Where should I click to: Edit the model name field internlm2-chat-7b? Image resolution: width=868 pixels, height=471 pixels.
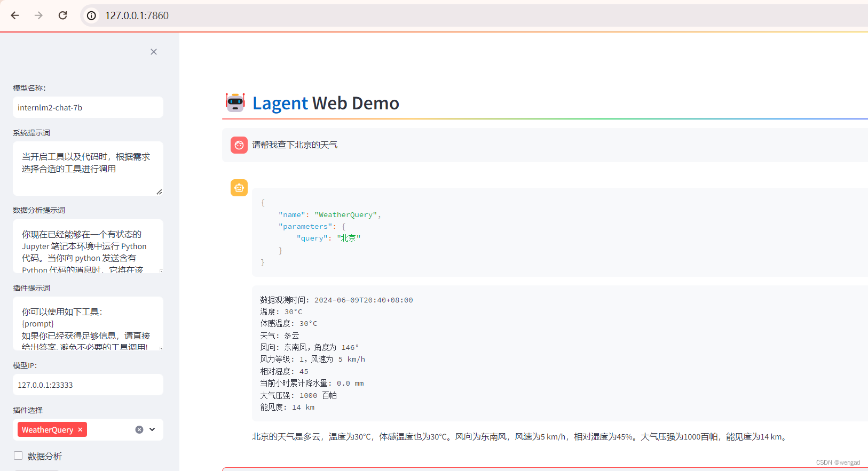pos(88,107)
